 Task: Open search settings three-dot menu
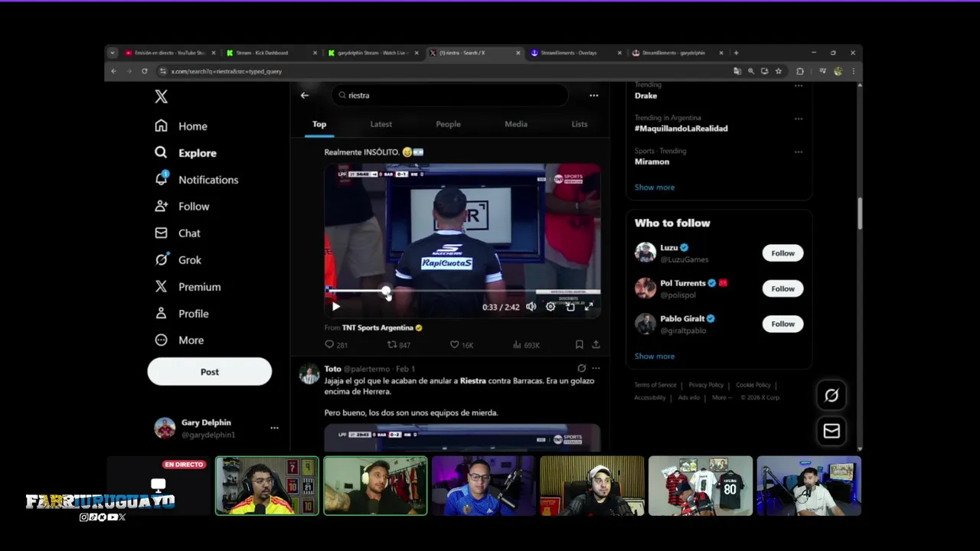pyautogui.click(x=593, y=96)
